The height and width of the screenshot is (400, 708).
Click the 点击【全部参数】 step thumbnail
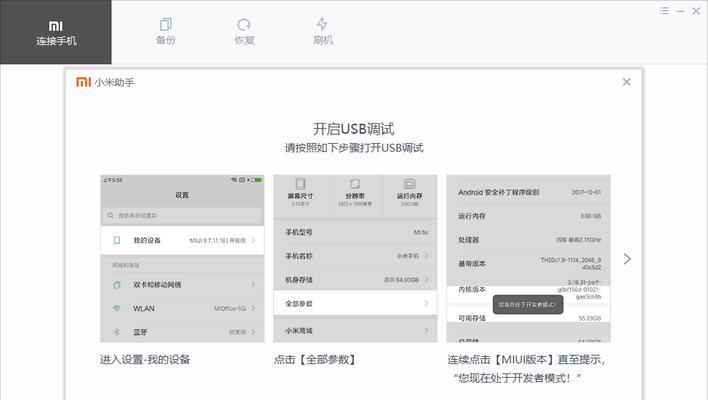(355, 258)
